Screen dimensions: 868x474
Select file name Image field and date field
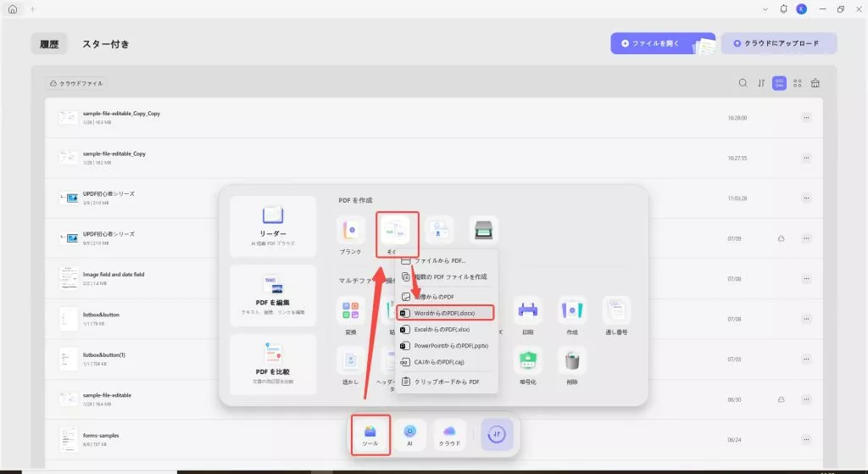click(114, 275)
